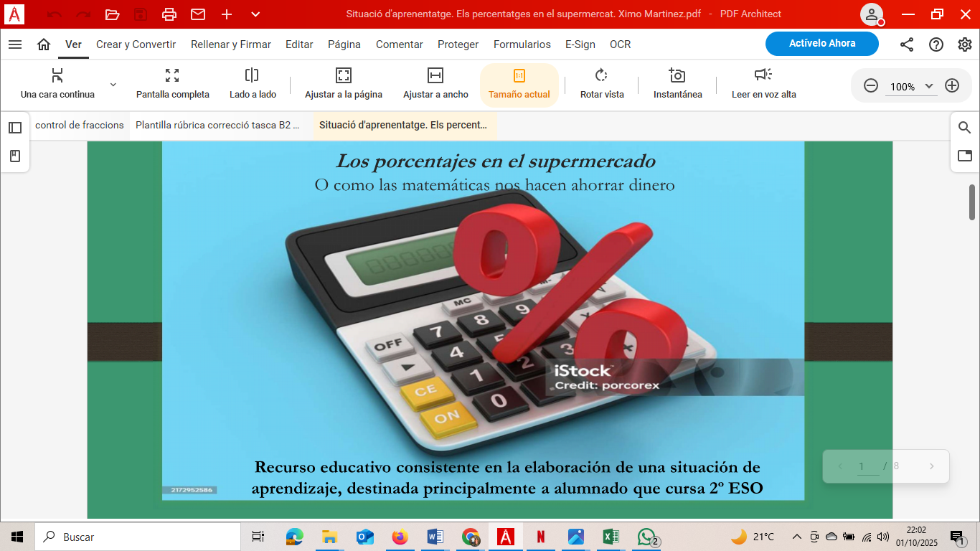Toggle the left sidebar panel icon
The height and width of the screenshot is (551, 980).
pos(15,128)
